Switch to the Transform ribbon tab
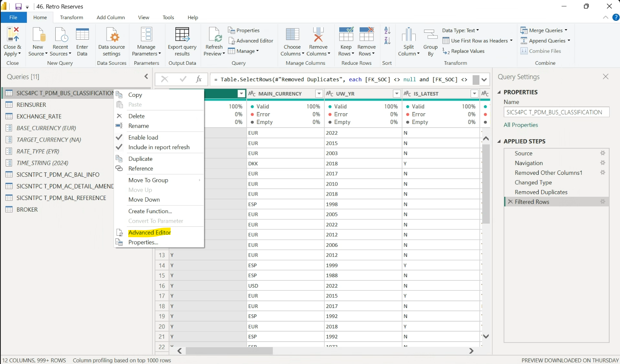Screen dimensions: 620x364 click(x=71, y=18)
